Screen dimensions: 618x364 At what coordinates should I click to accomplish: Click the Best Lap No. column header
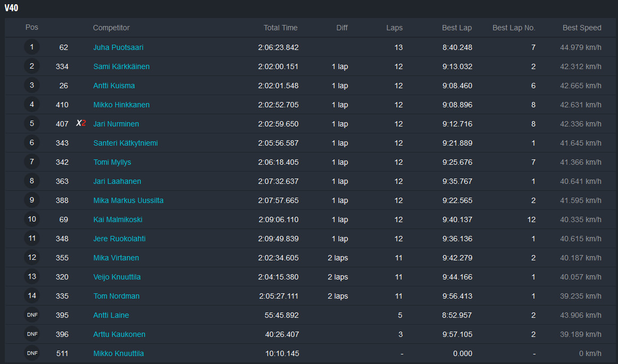tap(513, 28)
